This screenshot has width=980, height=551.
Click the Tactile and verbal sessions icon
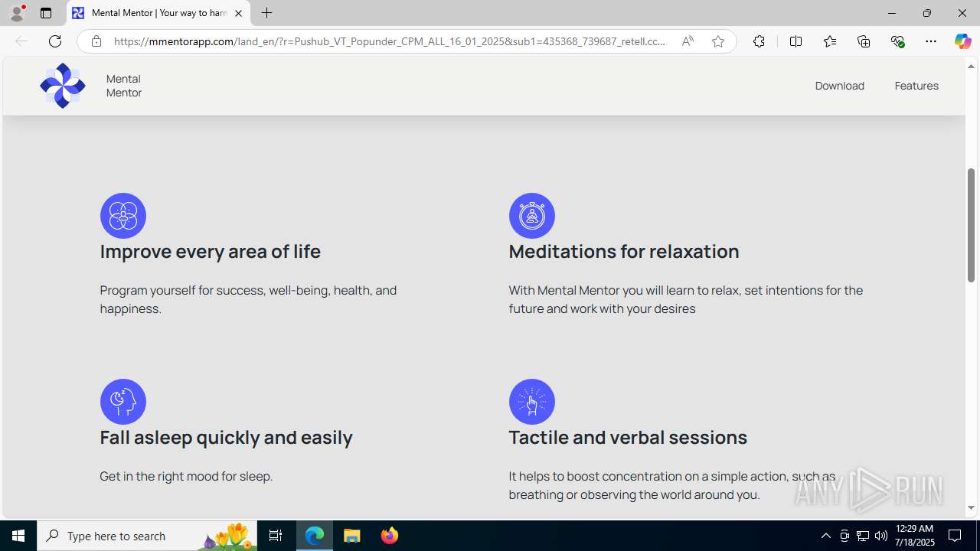[532, 402]
